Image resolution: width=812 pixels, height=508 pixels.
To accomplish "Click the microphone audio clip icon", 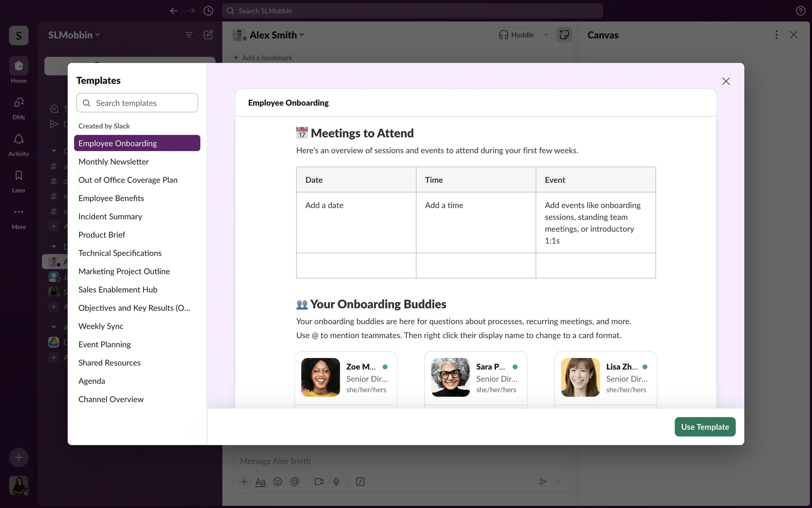I will tap(336, 482).
